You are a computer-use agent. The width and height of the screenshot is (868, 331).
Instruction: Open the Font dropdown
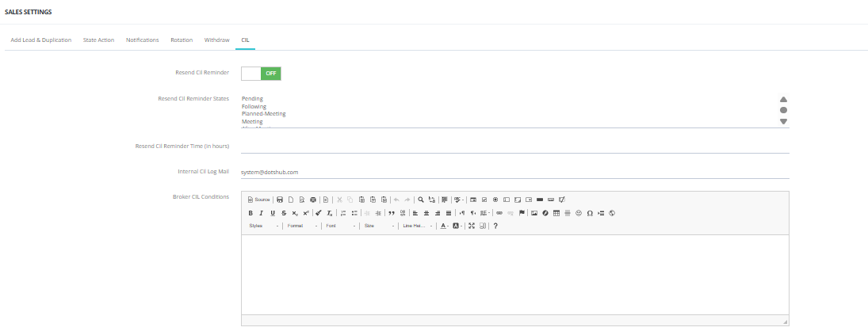(340, 226)
